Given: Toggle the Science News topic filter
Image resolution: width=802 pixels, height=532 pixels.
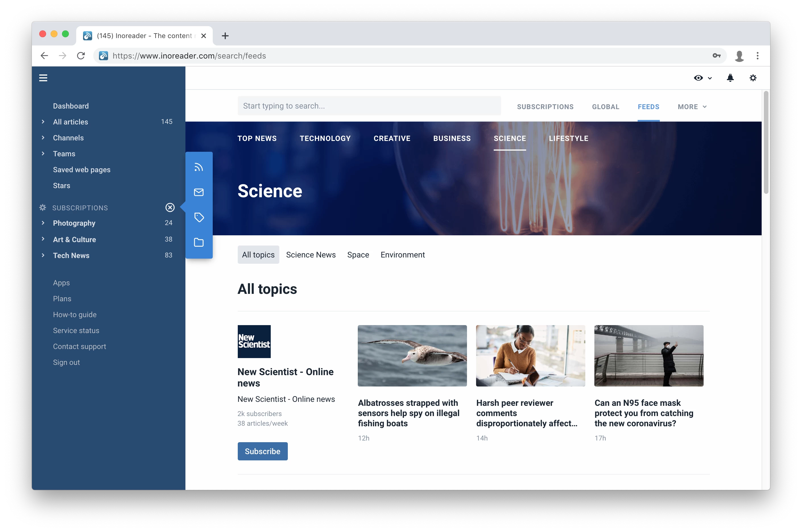Looking at the screenshot, I should click(x=311, y=254).
